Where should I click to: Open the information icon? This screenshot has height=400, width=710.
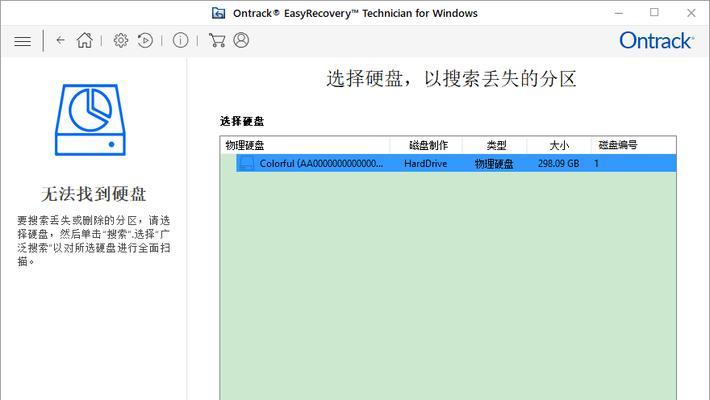coord(180,40)
